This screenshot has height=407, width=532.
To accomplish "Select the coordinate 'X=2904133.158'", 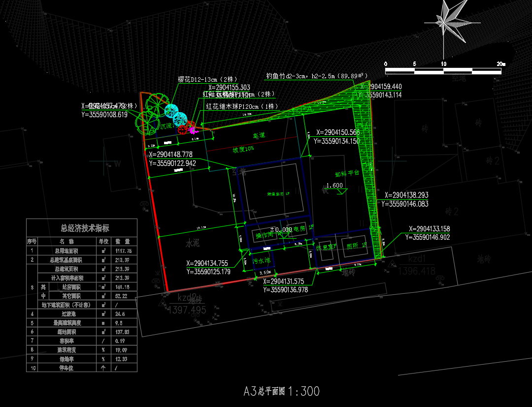I will (x=430, y=229).
